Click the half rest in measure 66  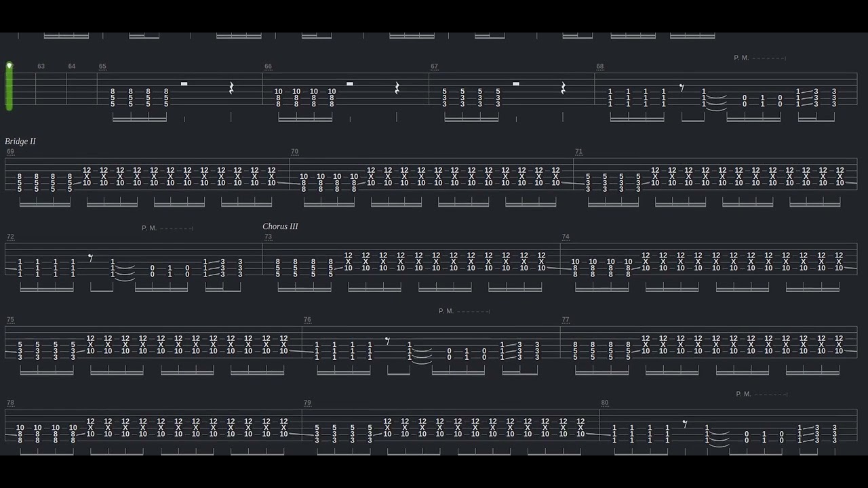pos(350,84)
